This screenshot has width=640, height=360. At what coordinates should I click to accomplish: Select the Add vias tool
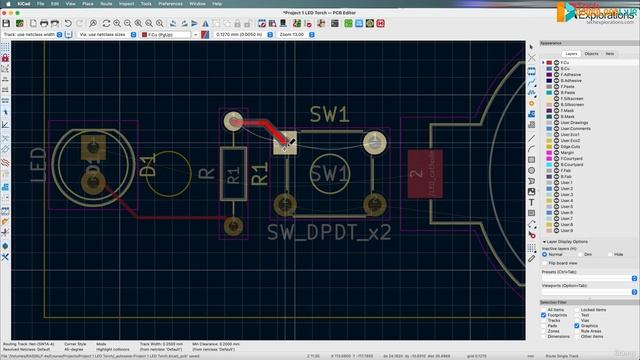(531, 103)
